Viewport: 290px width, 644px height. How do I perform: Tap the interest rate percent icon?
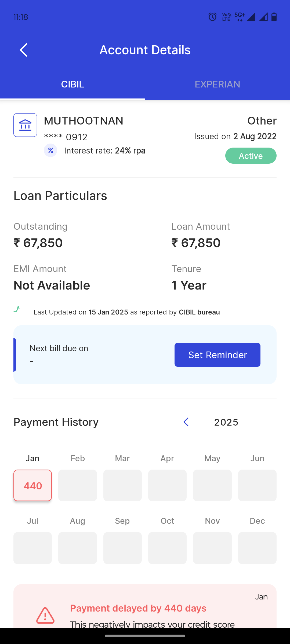tap(50, 151)
